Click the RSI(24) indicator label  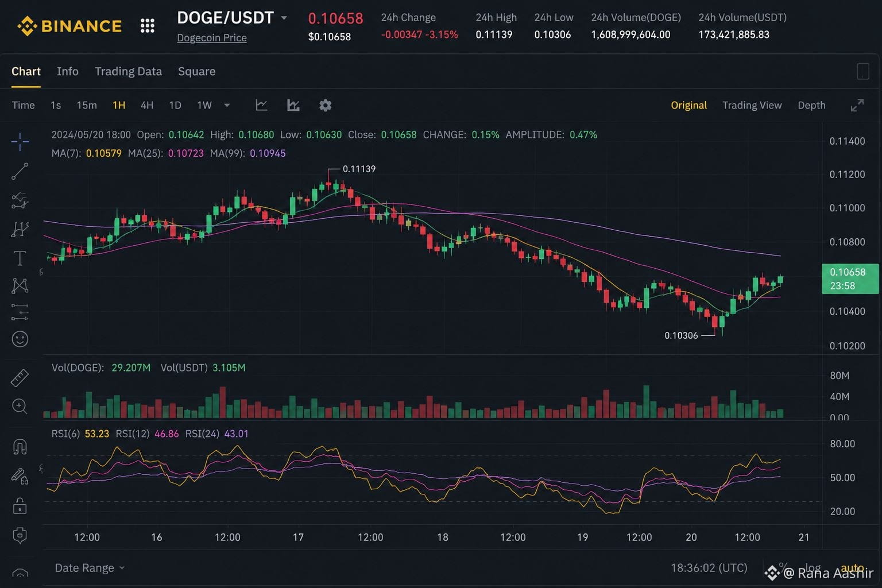tap(202, 434)
